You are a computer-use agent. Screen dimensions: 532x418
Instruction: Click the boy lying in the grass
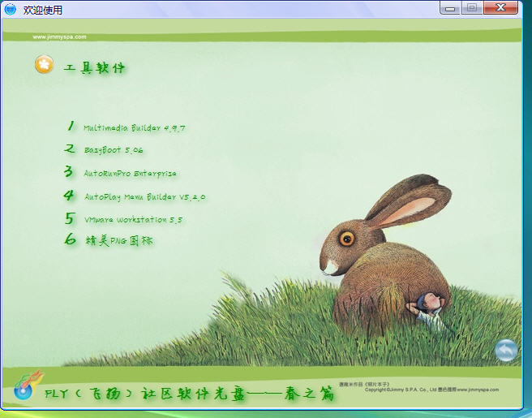coord(427,311)
